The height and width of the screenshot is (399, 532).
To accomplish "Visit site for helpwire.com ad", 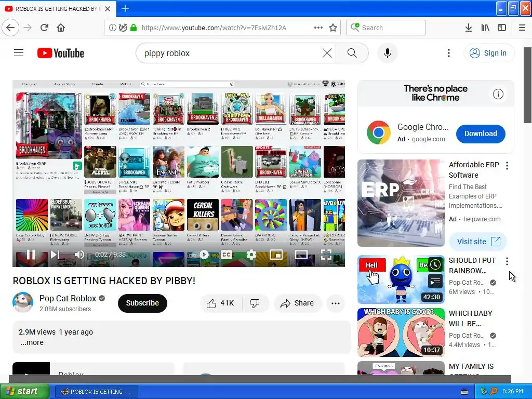I will point(478,241).
